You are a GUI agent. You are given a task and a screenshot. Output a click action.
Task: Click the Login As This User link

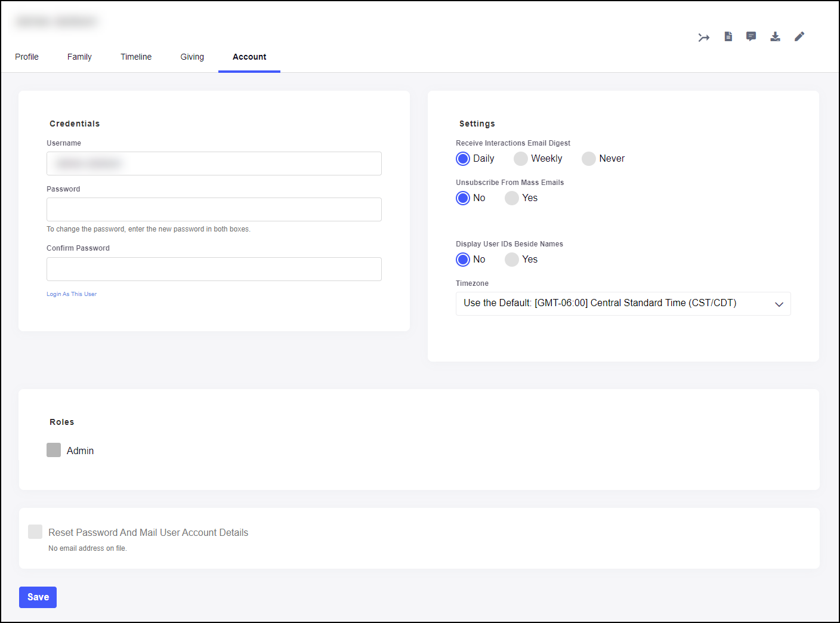click(72, 294)
